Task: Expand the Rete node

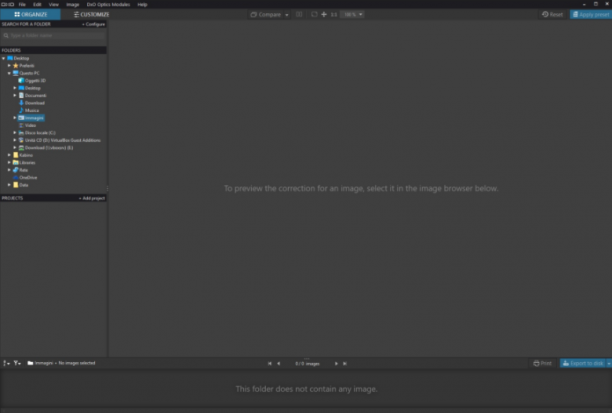Action: (9, 170)
